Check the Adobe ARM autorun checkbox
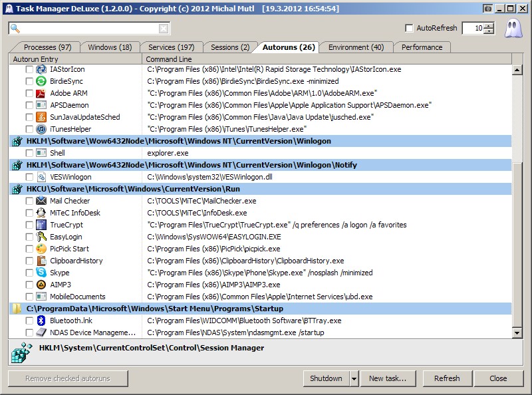This screenshot has width=532, height=395. tap(29, 93)
